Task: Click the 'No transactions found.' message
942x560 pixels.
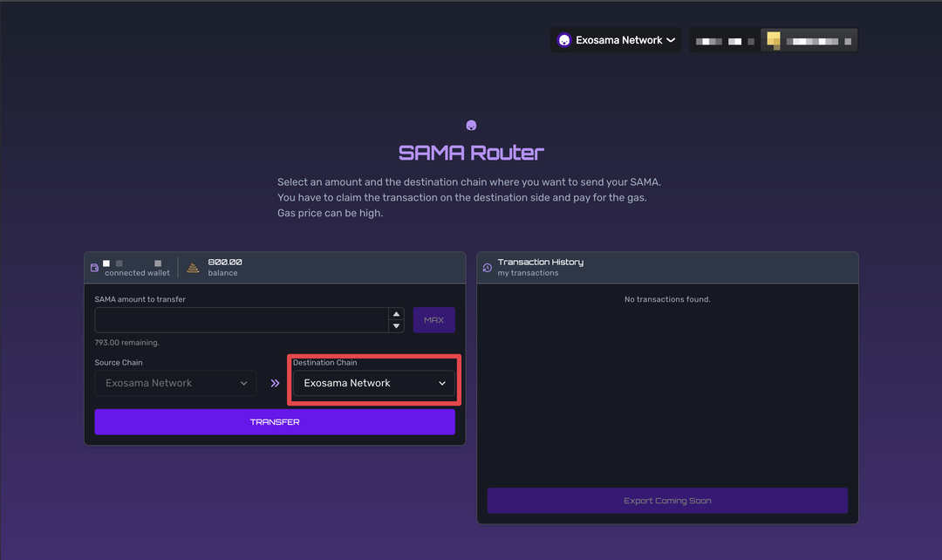Action: (667, 299)
